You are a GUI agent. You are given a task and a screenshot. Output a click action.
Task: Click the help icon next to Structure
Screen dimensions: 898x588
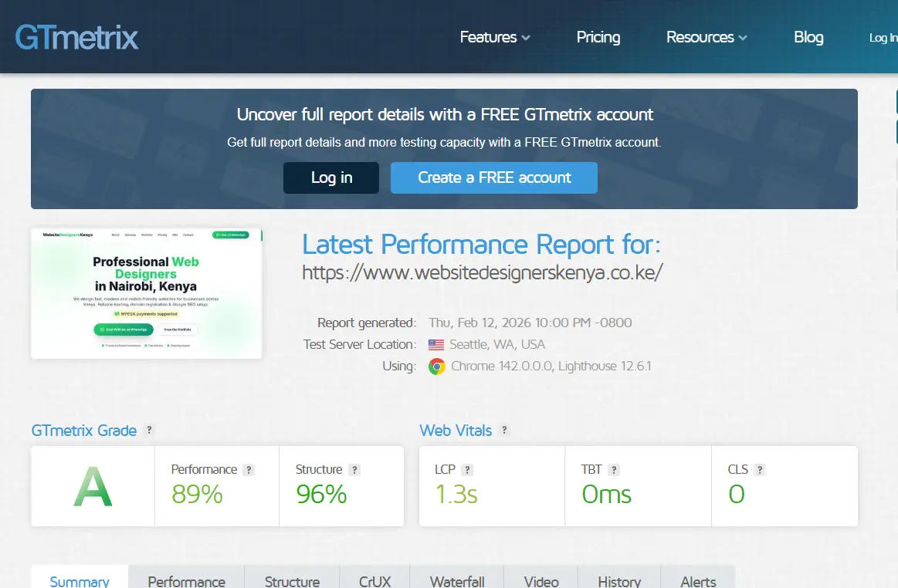pyautogui.click(x=354, y=470)
